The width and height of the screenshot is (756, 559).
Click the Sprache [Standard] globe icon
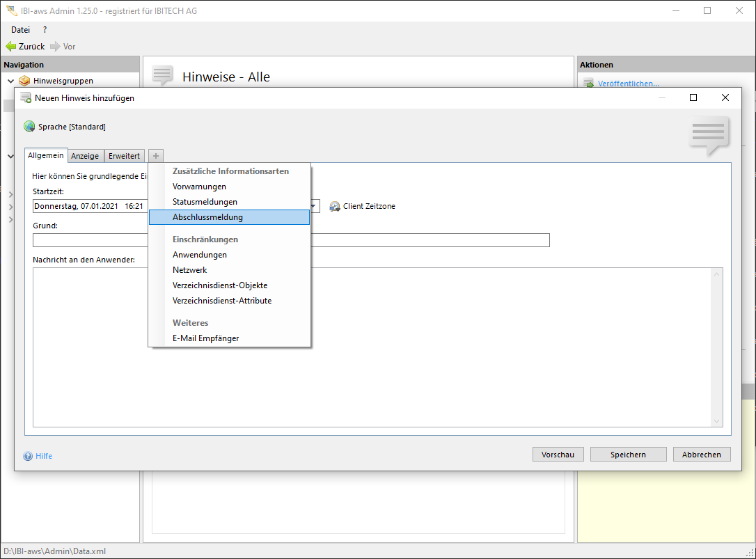click(x=29, y=127)
